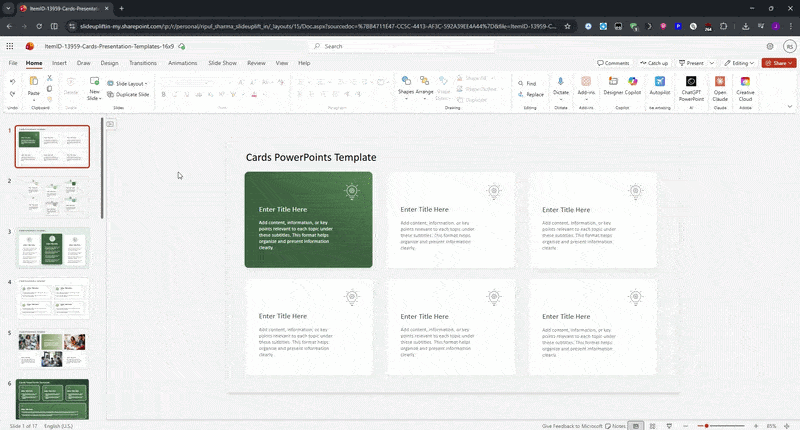Image resolution: width=800 pixels, height=430 pixels.
Task: Click the Search box in the header
Action: (x=402, y=46)
